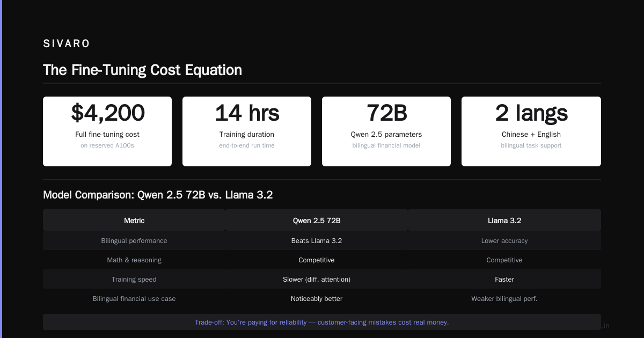
Task: Click the $4,200 cost figure
Action: tap(107, 113)
